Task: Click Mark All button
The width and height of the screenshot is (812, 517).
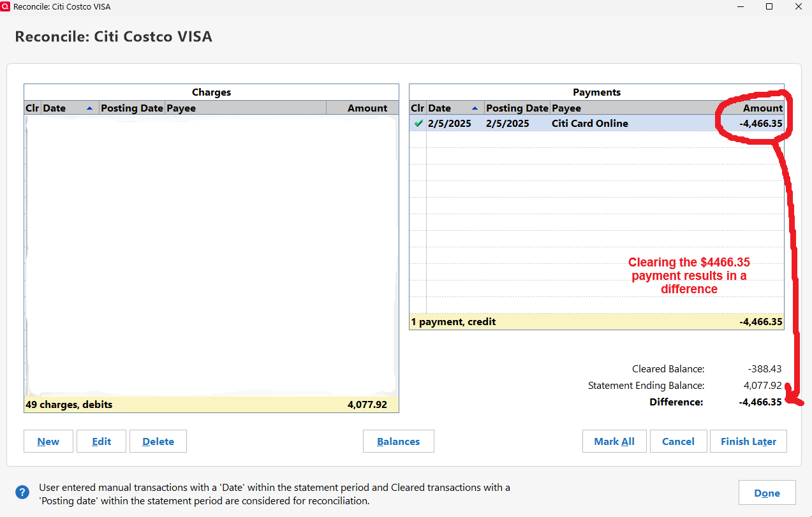Action: point(614,441)
